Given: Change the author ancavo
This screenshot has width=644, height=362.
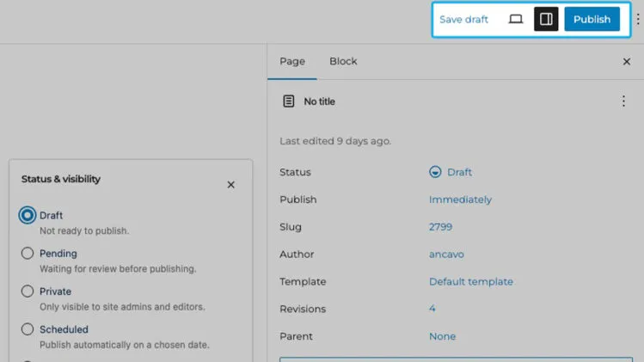Looking at the screenshot, I should (x=446, y=255).
